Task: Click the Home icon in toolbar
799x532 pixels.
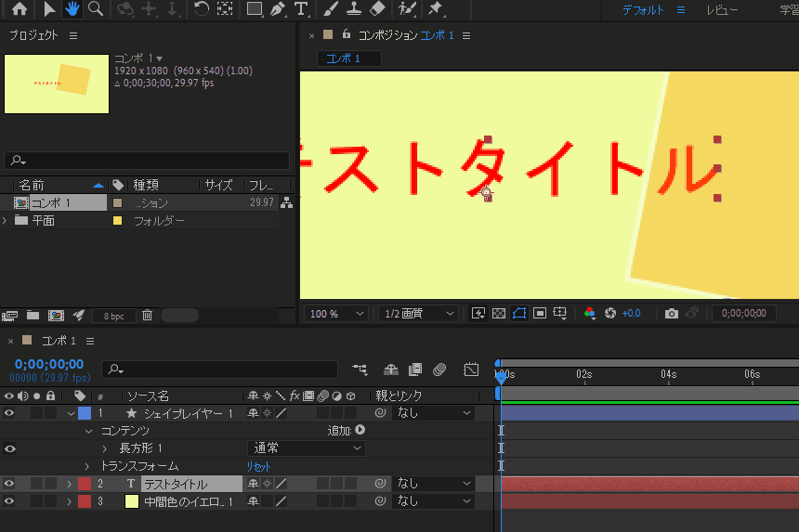Action: (20, 8)
